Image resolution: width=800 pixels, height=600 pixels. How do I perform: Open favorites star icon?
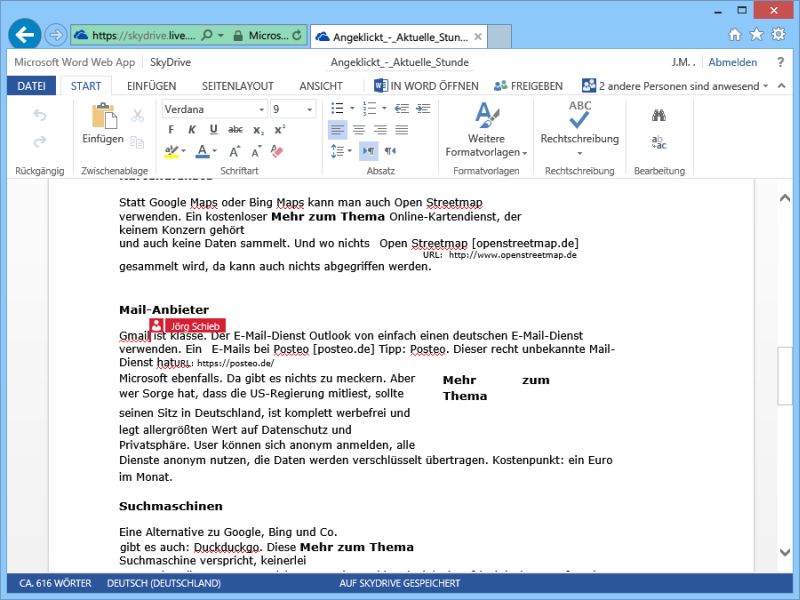coord(757,34)
